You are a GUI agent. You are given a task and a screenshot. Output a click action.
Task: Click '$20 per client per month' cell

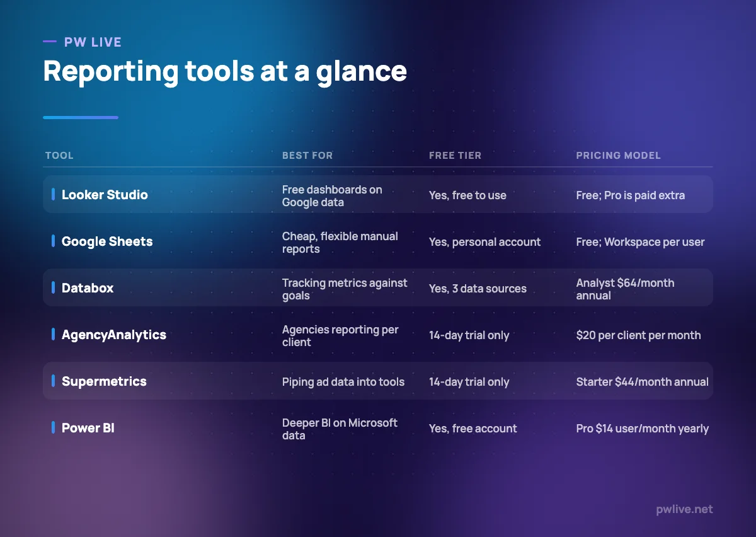(x=638, y=335)
